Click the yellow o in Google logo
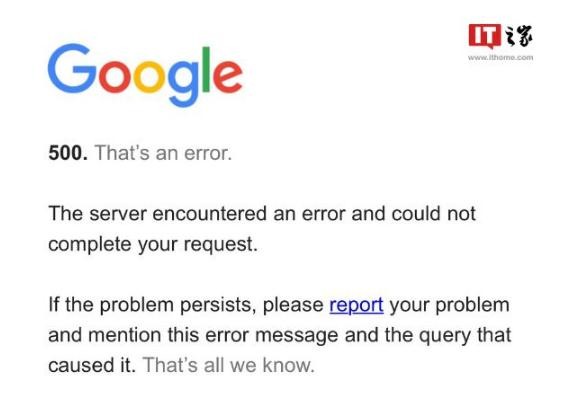This screenshot has width=579, height=405. click(x=149, y=75)
